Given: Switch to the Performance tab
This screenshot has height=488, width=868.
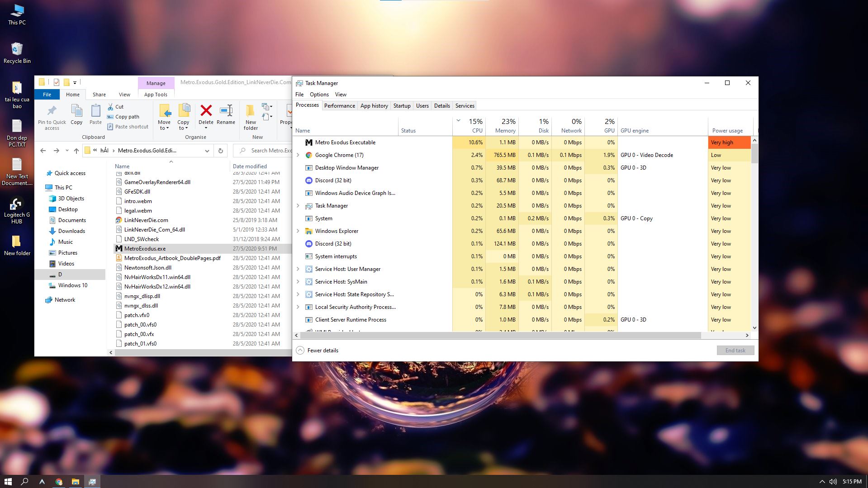Looking at the screenshot, I should point(339,106).
